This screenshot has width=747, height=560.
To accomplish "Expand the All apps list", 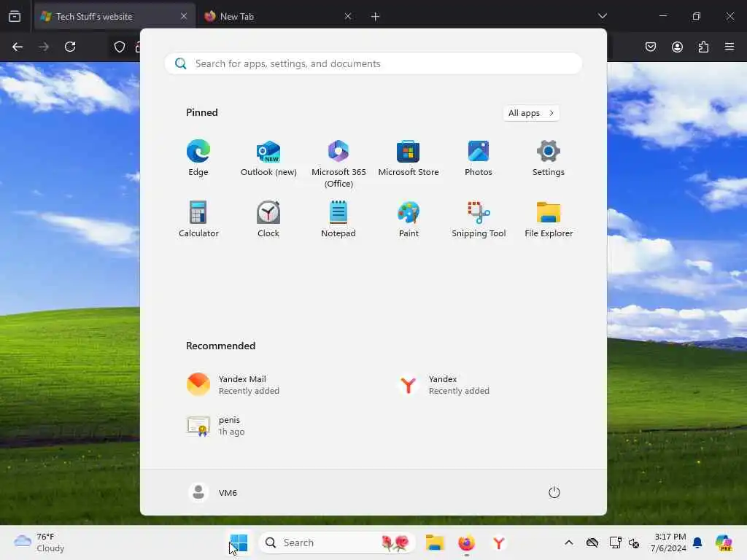I will click(x=531, y=113).
